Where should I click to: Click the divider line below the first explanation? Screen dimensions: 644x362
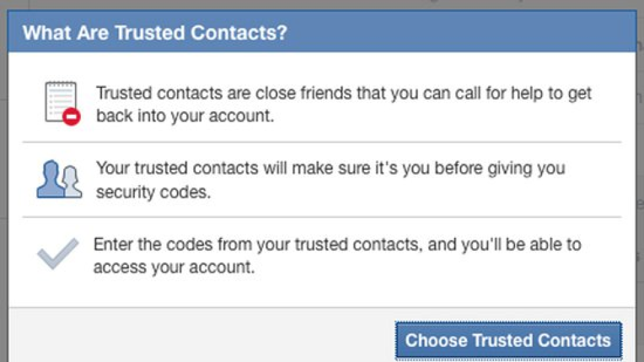[x=322, y=141]
